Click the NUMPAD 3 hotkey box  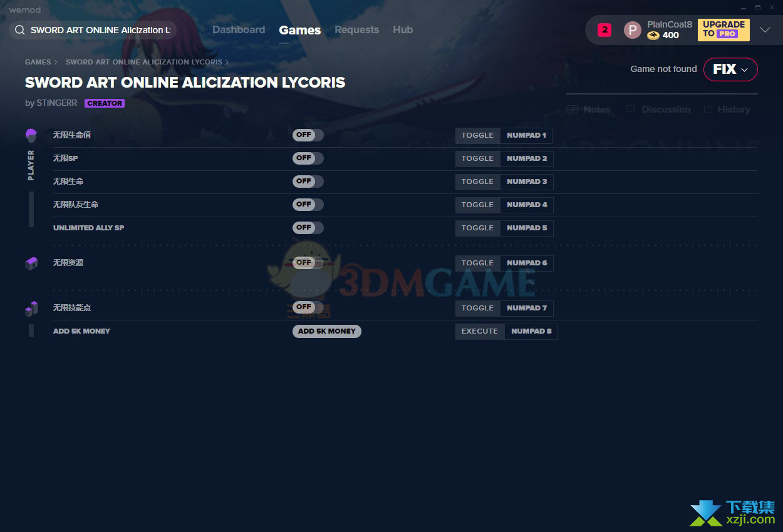[x=527, y=182]
